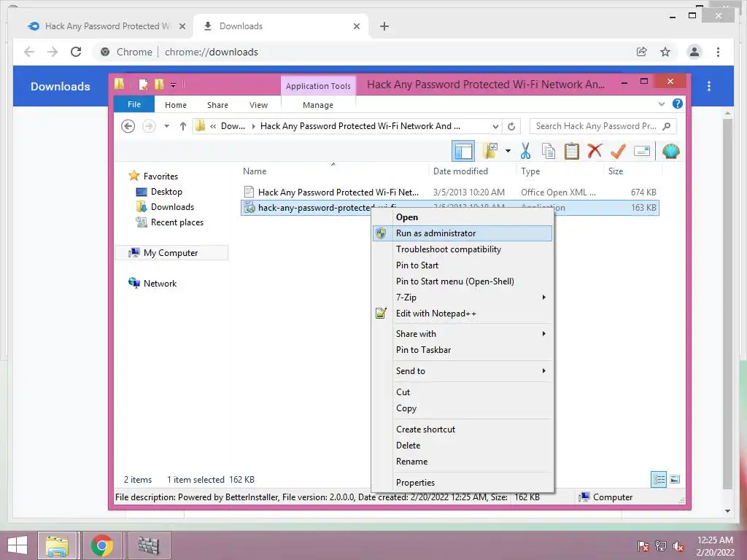Open Properties from context menu
Screen dimensions: 747x560
click(x=462, y=483)
